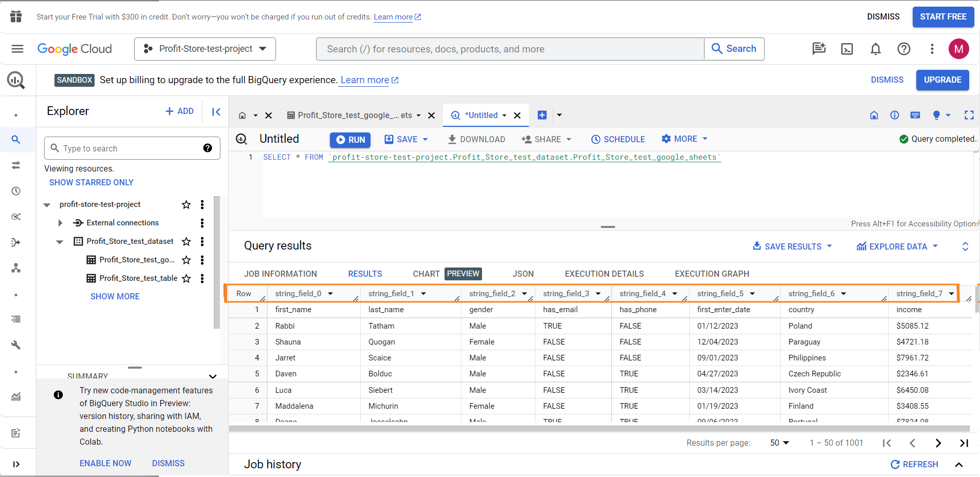Open the main navigation hamburger menu

(17, 49)
